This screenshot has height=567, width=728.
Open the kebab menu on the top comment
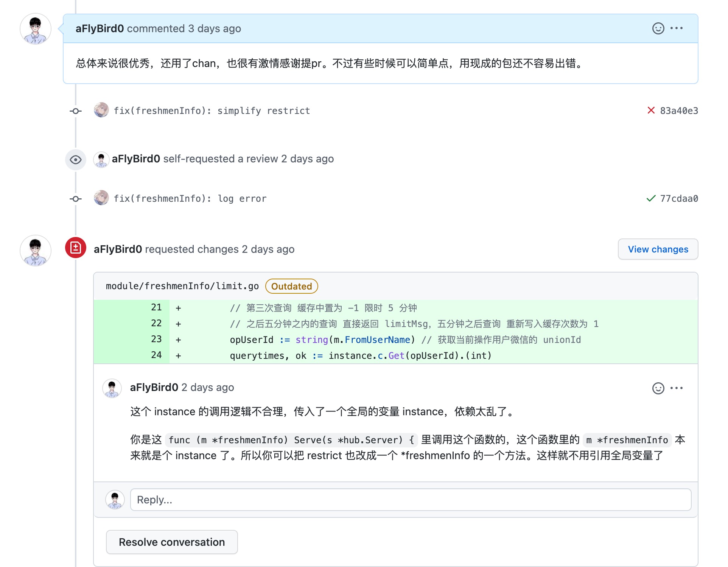click(x=677, y=28)
